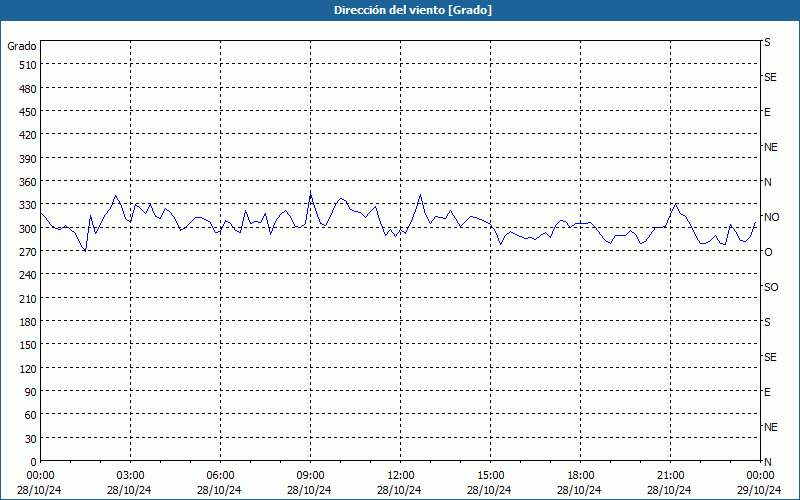Select the "210" y-axis value
800x500 pixels.
click(28, 299)
